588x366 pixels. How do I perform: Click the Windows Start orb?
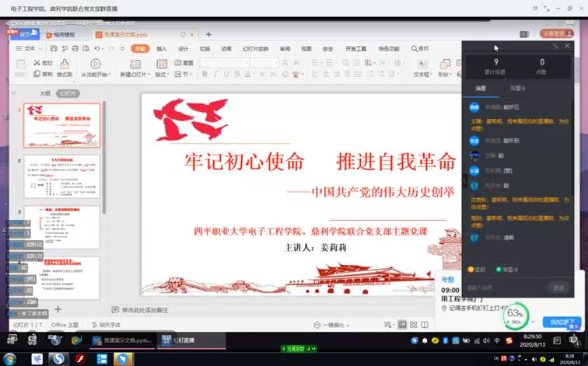10,358
